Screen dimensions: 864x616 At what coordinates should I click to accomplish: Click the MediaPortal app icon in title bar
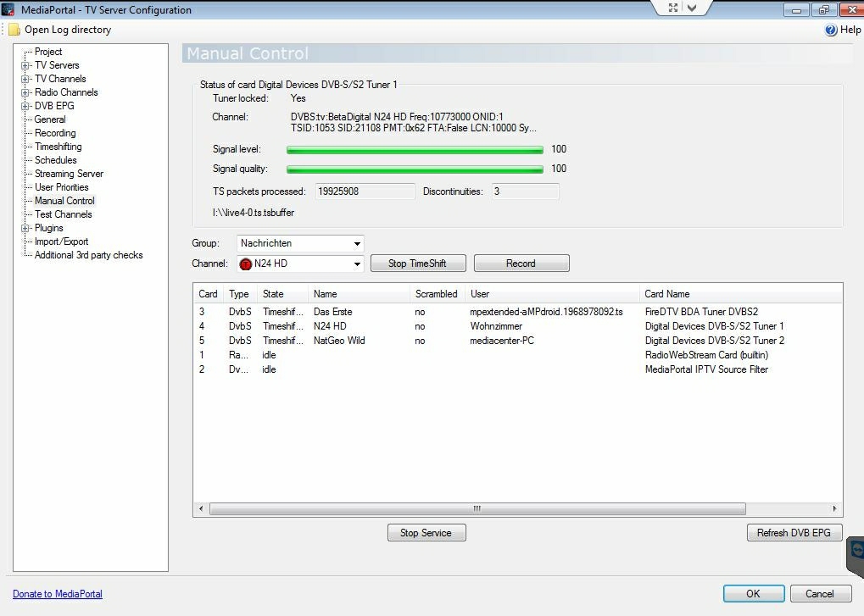click(8, 10)
